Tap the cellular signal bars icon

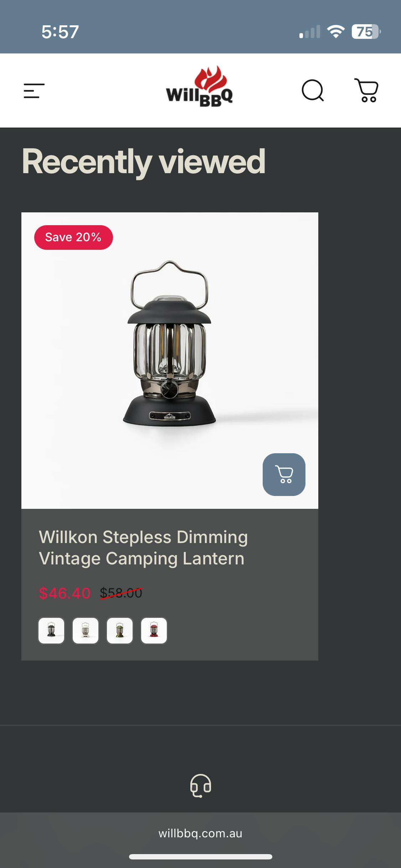click(x=310, y=32)
